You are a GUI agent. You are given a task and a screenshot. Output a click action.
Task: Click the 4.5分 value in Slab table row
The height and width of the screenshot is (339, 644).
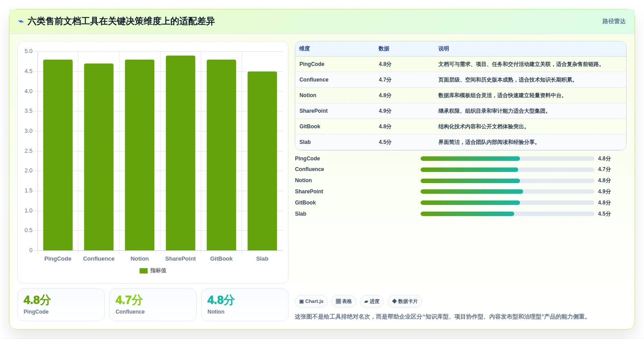385,142
